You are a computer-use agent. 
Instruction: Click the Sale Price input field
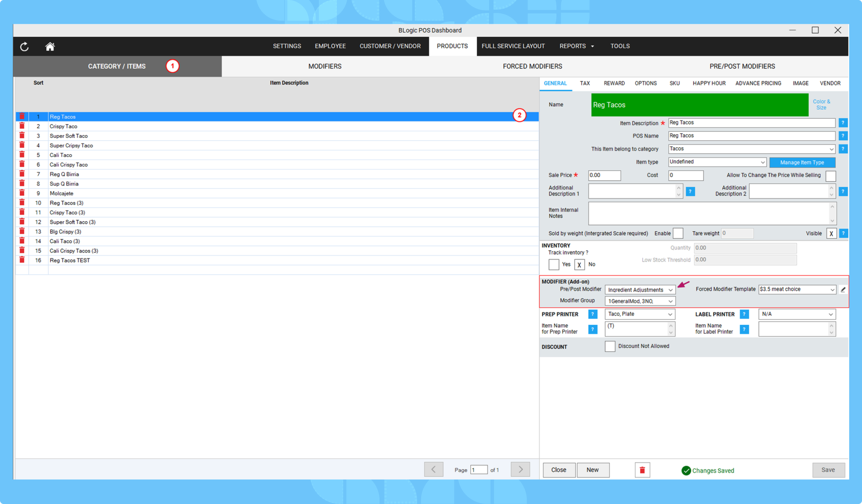tap(604, 175)
